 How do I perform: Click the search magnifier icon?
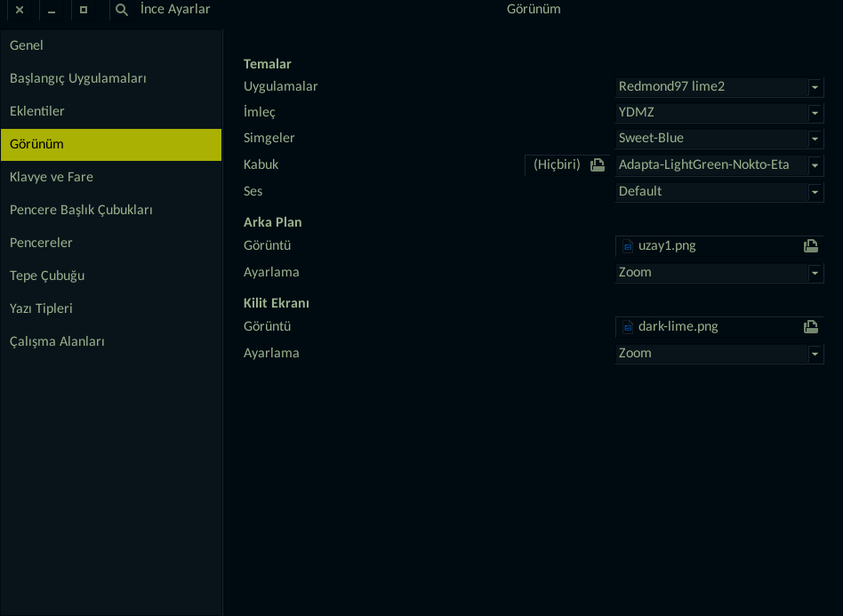coord(122,10)
